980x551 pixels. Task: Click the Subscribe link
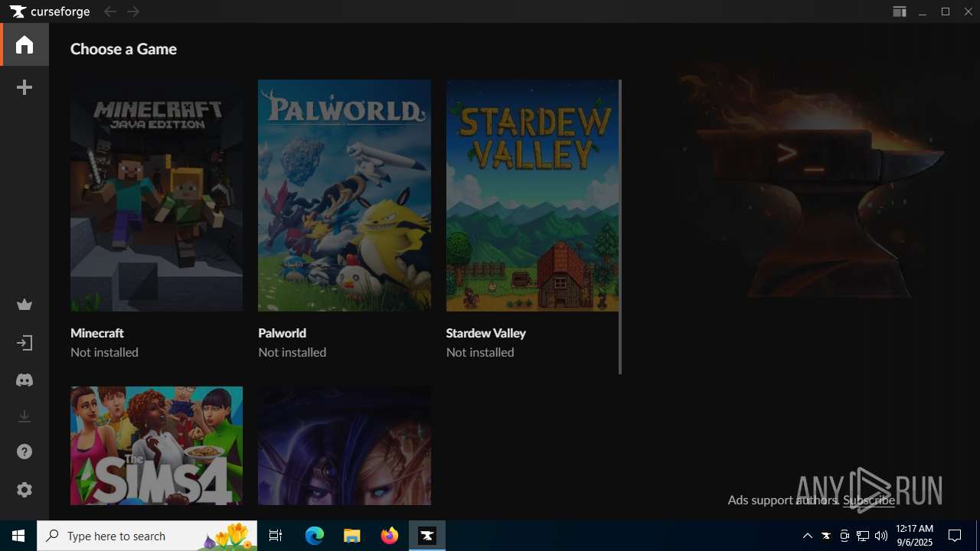pos(869,500)
